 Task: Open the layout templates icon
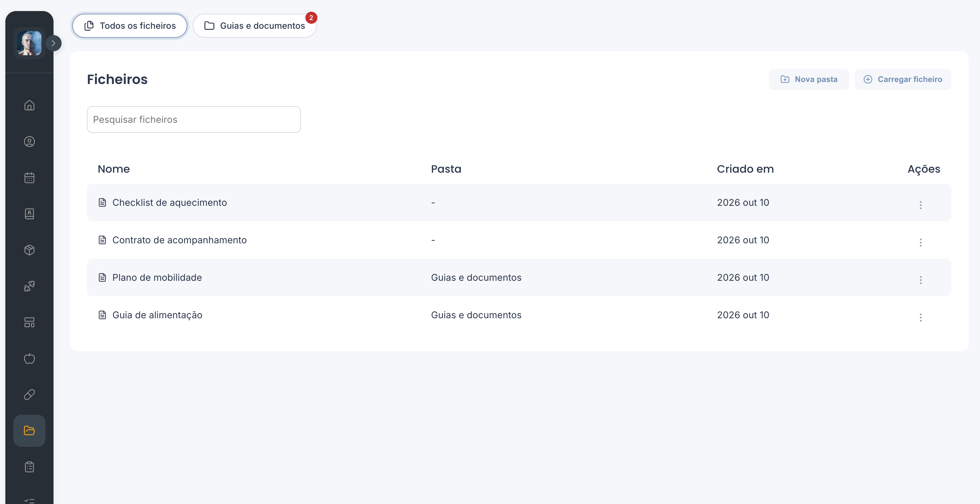pyautogui.click(x=29, y=322)
